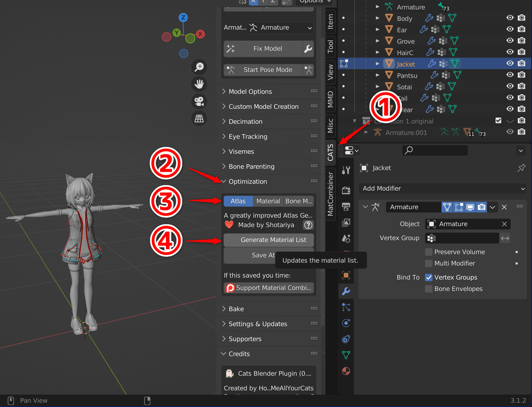
Task: Toggle the camera view icon in viewport
Action: pyautogui.click(x=199, y=101)
